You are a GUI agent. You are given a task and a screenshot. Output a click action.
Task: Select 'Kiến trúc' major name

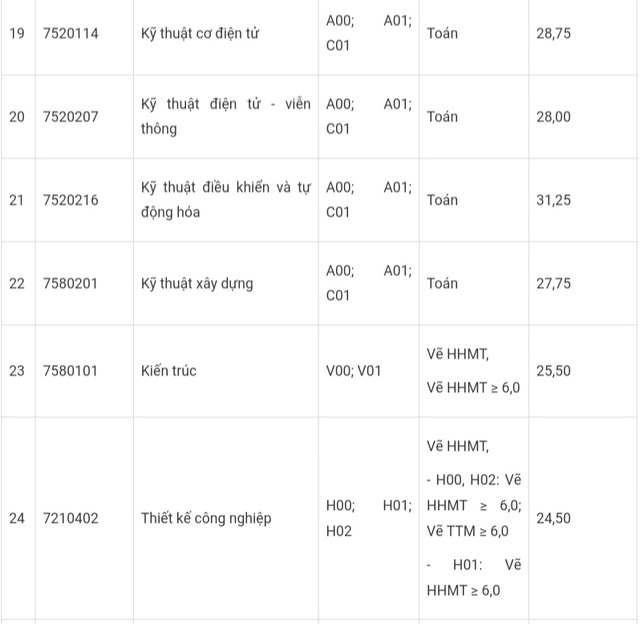(169, 371)
